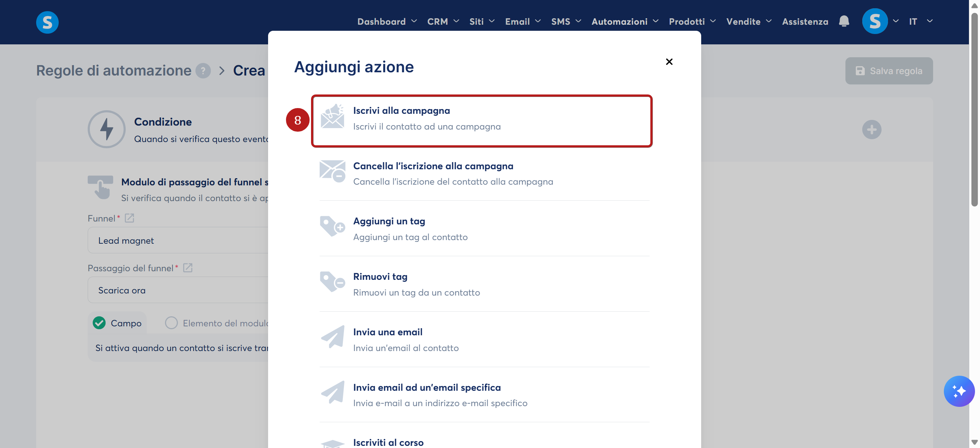Choose Rimuovi tag action

tap(484, 284)
